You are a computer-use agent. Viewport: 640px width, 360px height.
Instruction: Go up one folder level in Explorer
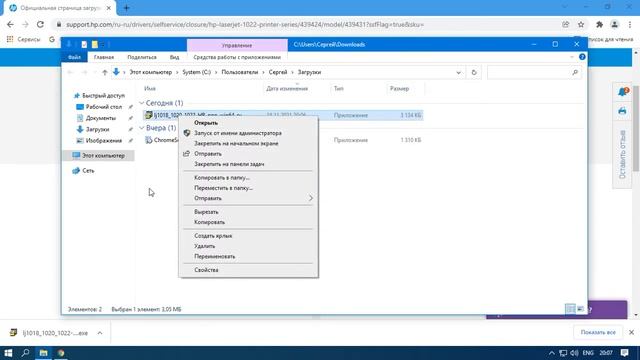pos(105,72)
